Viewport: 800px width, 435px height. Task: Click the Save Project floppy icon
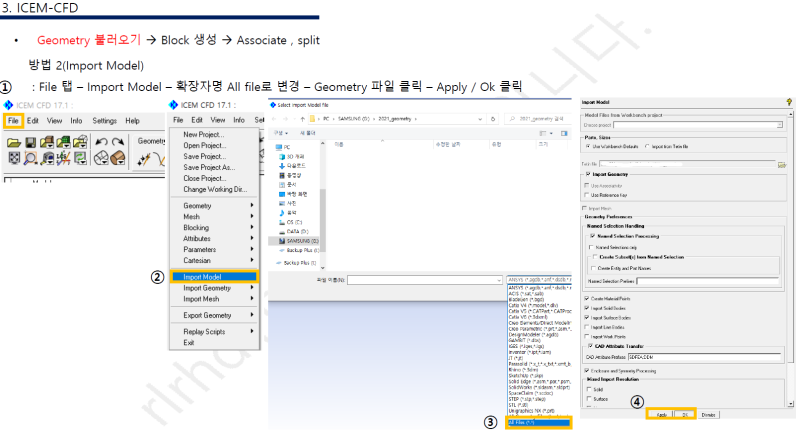tap(31, 142)
